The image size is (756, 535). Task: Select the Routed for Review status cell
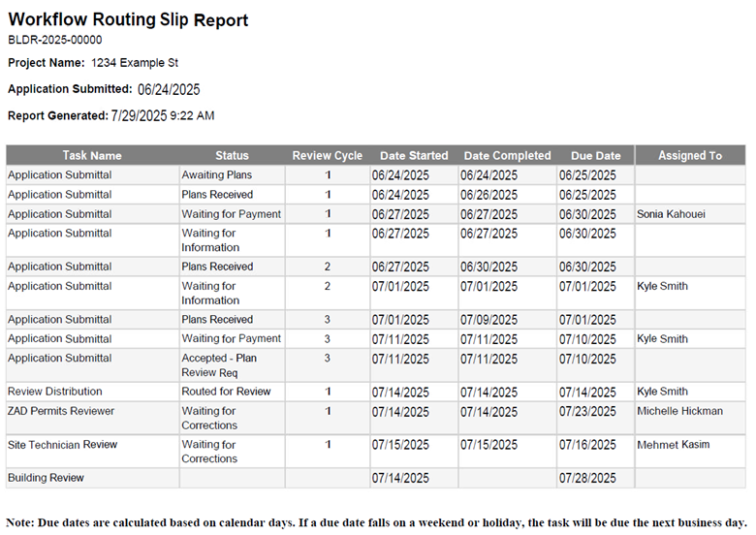click(226, 392)
